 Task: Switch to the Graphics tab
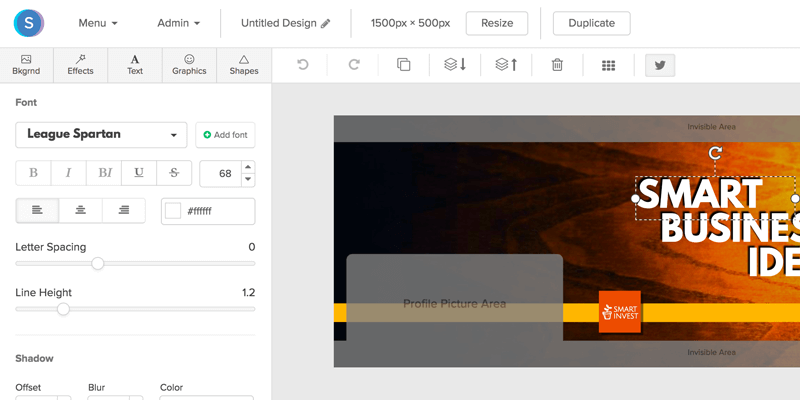(189, 65)
